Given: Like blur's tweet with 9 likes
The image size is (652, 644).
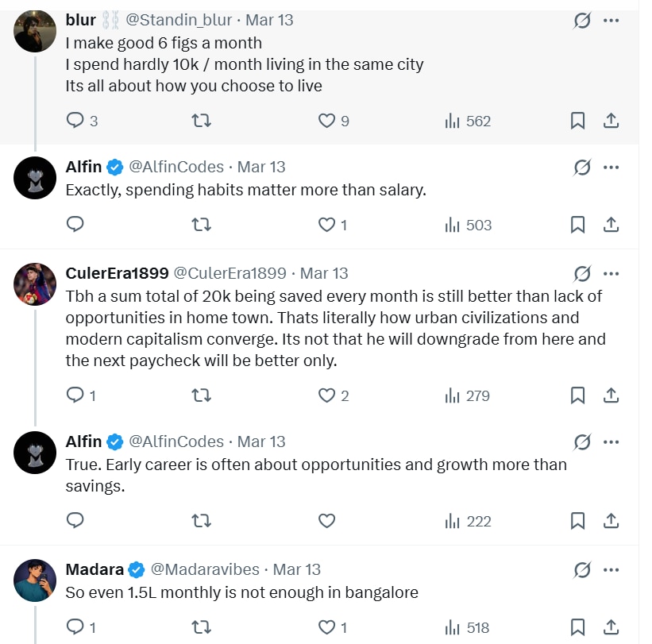Looking at the screenshot, I should [326, 121].
